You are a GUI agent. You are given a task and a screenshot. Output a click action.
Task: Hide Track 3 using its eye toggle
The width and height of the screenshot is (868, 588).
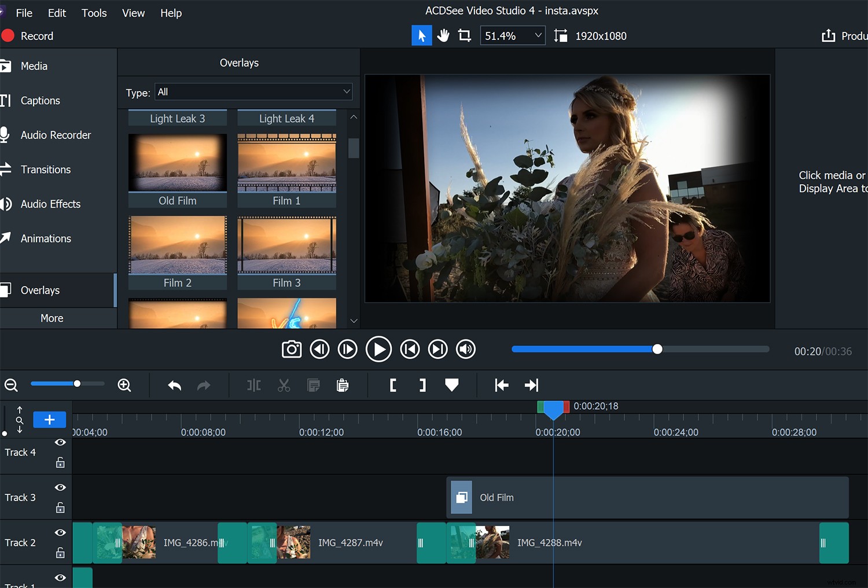pos(60,487)
